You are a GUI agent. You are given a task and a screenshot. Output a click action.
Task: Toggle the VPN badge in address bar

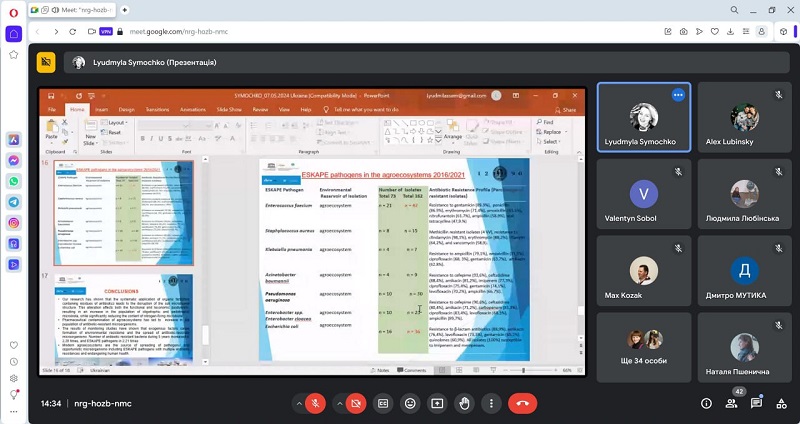(106, 32)
